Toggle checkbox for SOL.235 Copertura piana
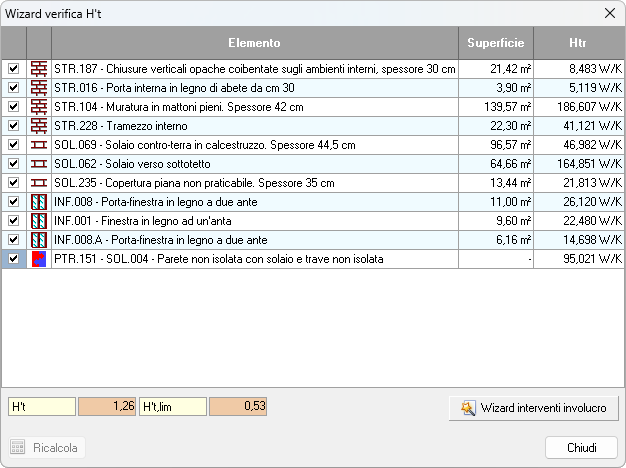Screen dimensions: 626x468 [x=13, y=183]
